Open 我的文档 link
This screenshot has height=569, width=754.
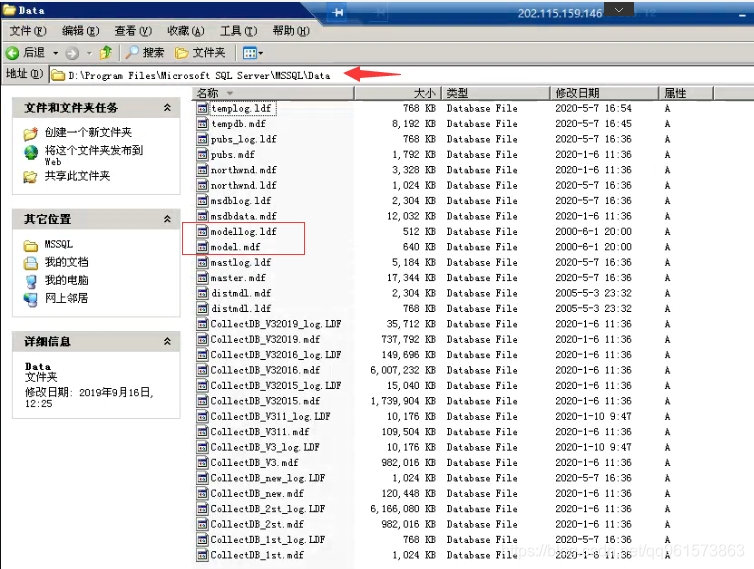[x=66, y=262]
